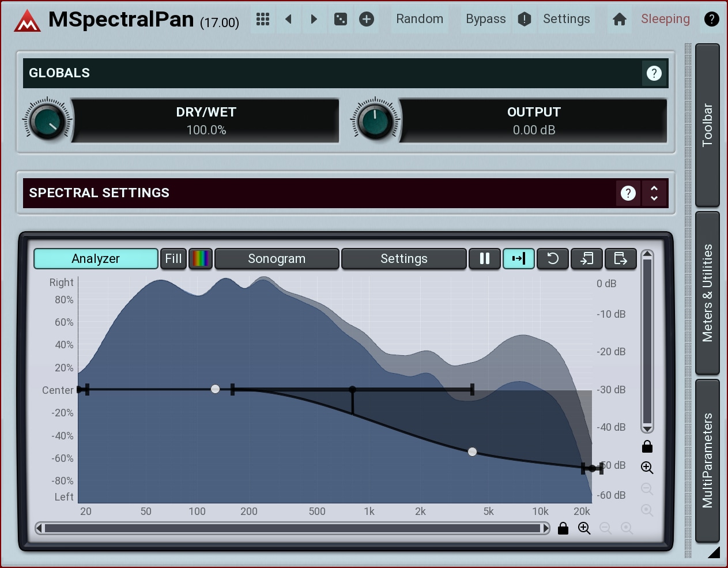Open the Meters & Utilities tab
The width and height of the screenshot is (728, 568).
pos(707,293)
